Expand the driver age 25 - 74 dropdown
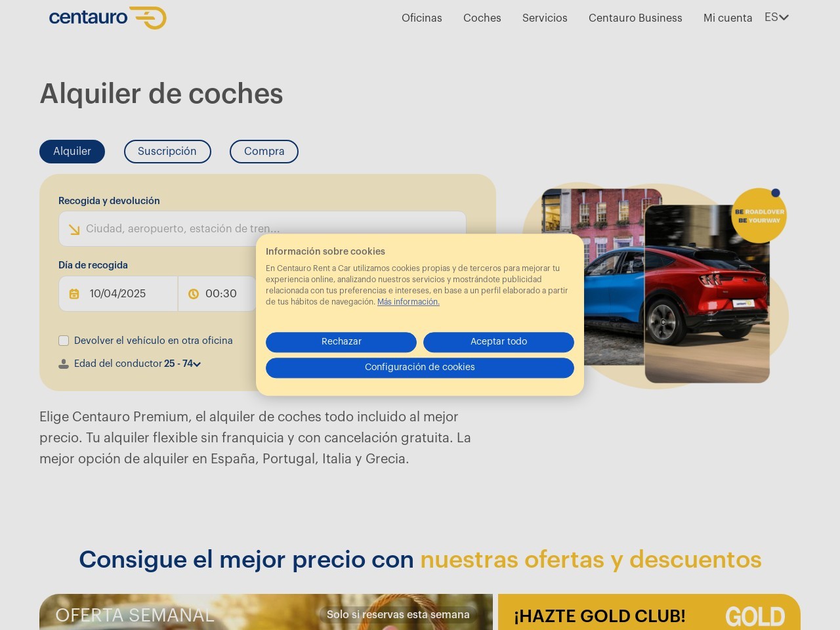The height and width of the screenshot is (630, 840). tap(182, 364)
